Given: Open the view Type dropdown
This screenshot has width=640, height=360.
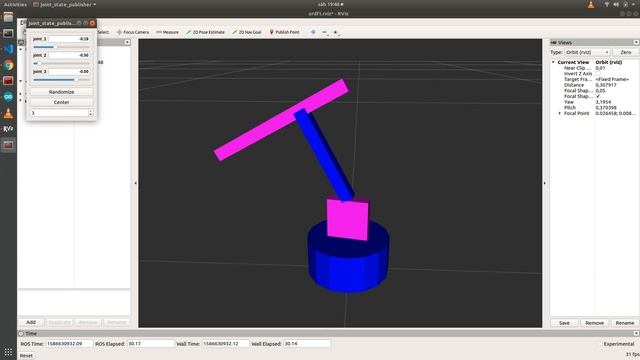Looking at the screenshot, I should (x=587, y=52).
